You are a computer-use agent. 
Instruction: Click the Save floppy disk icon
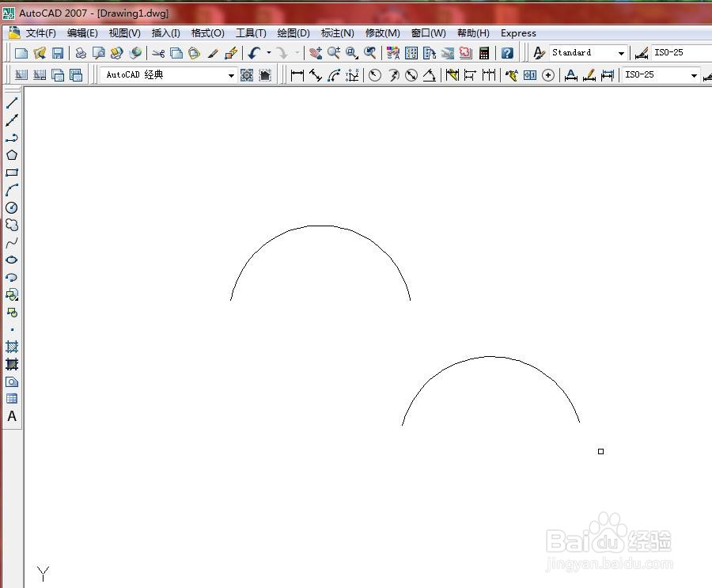pos(58,53)
